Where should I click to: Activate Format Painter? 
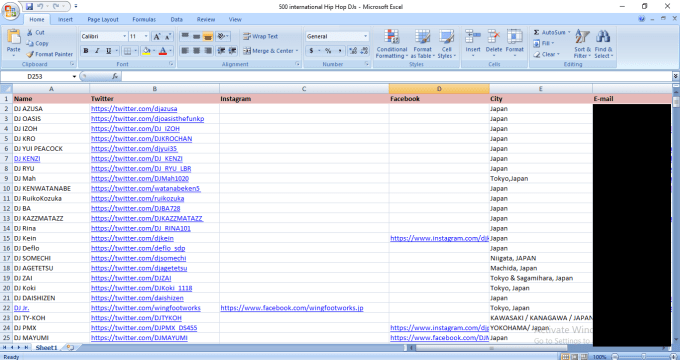[x=49, y=54]
